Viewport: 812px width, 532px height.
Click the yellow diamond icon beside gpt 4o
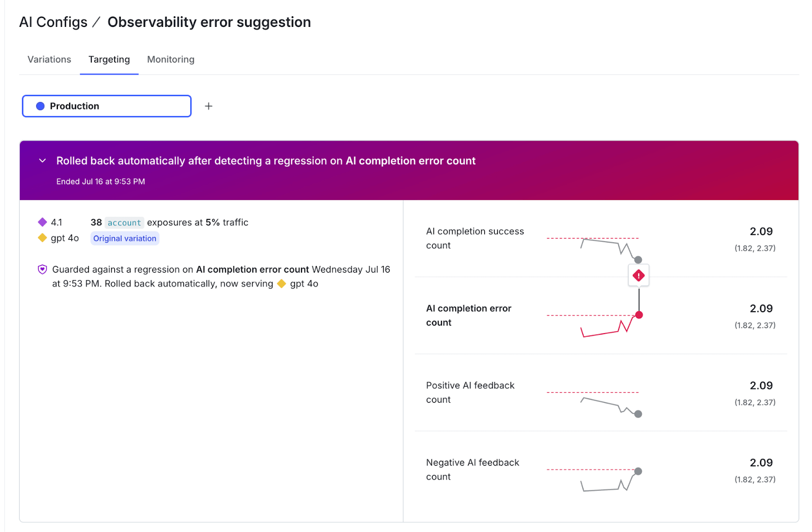[x=43, y=238]
